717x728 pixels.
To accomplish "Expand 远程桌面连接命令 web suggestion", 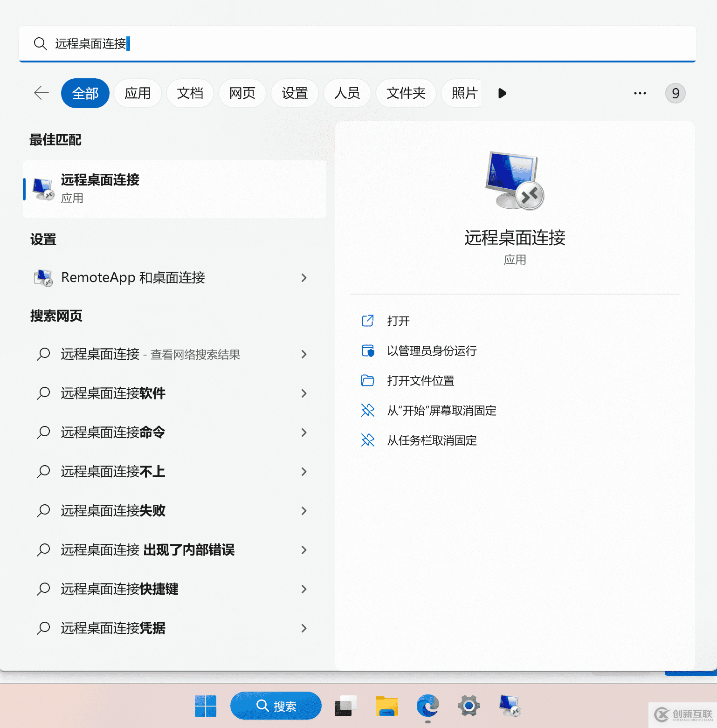I will coord(304,433).
